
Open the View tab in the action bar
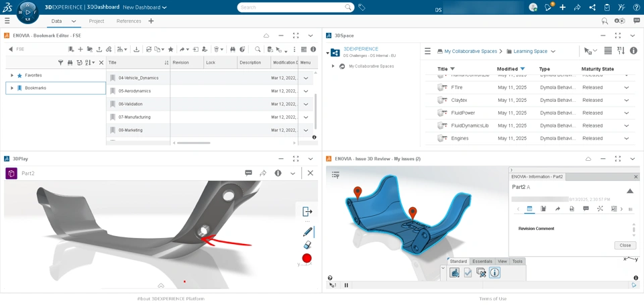[502, 261]
